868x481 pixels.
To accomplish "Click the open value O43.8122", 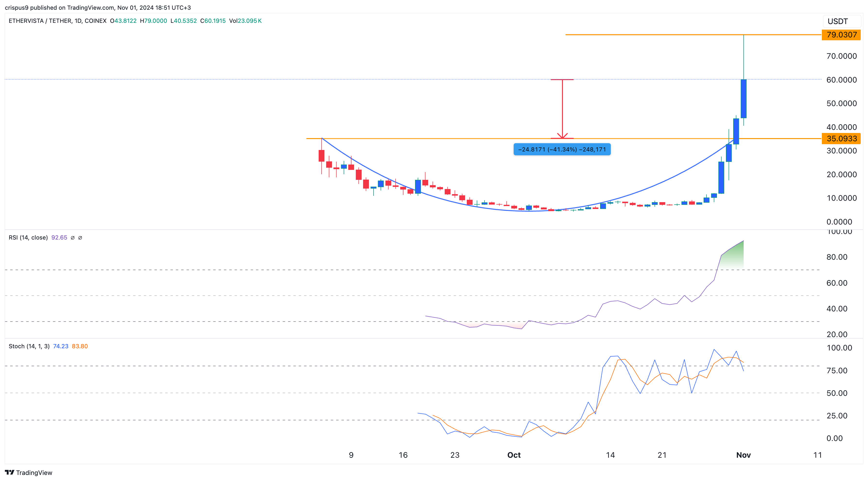I will click(x=123, y=21).
